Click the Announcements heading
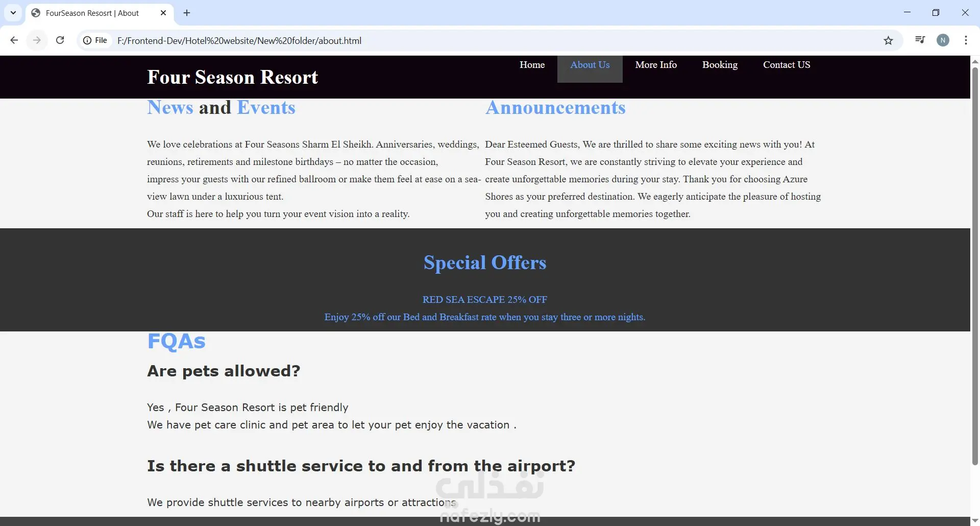This screenshot has height=526, width=980. (x=555, y=108)
